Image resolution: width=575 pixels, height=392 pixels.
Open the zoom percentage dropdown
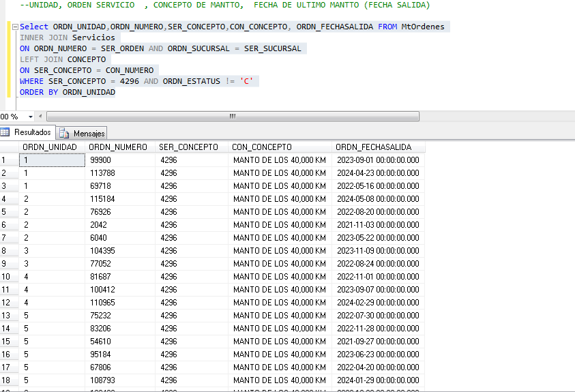click(31, 117)
